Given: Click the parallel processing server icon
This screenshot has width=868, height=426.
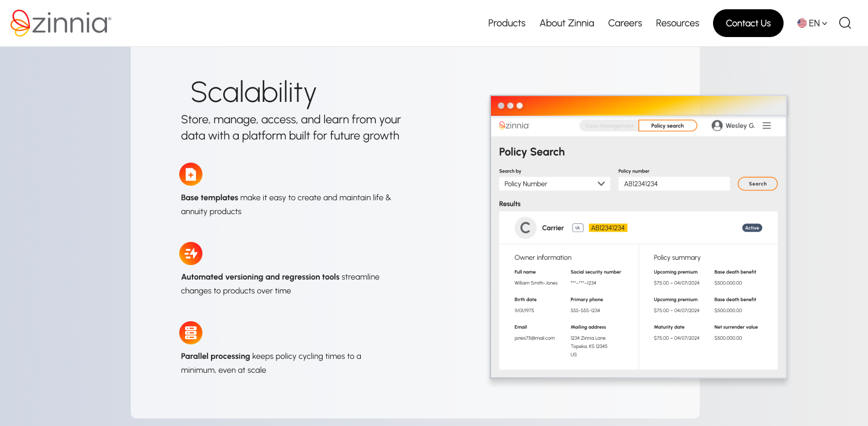Looking at the screenshot, I should pyautogui.click(x=191, y=333).
